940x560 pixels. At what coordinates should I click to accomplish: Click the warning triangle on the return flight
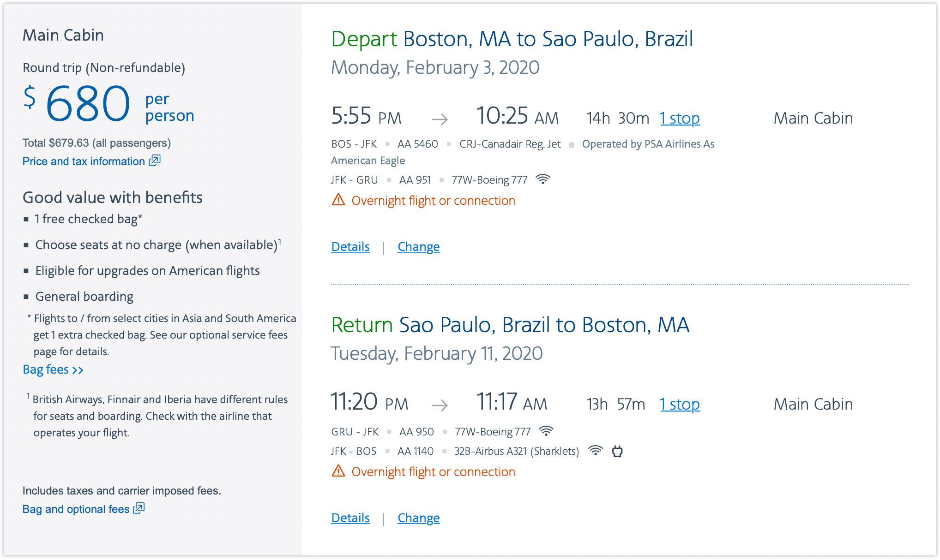(x=338, y=471)
